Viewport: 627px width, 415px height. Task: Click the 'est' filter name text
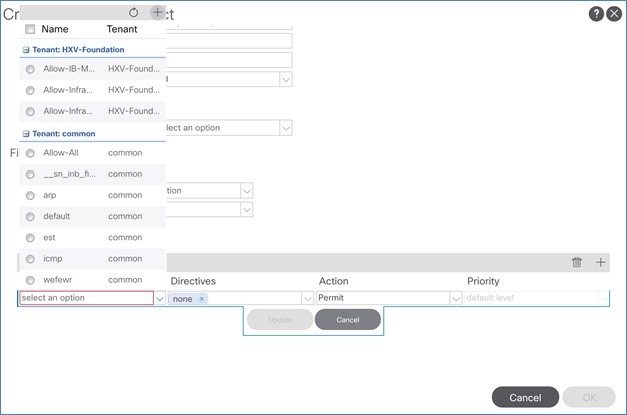(49, 237)
